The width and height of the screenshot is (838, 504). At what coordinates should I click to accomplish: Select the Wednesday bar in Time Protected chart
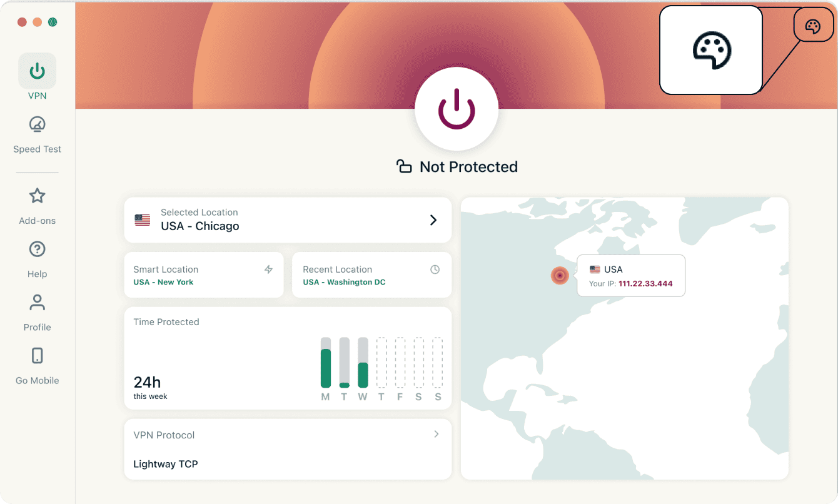coord(363,363)
